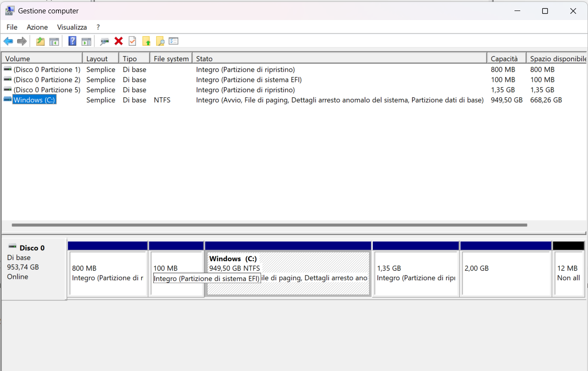Sort the list by Volume column header

point(42,58)
